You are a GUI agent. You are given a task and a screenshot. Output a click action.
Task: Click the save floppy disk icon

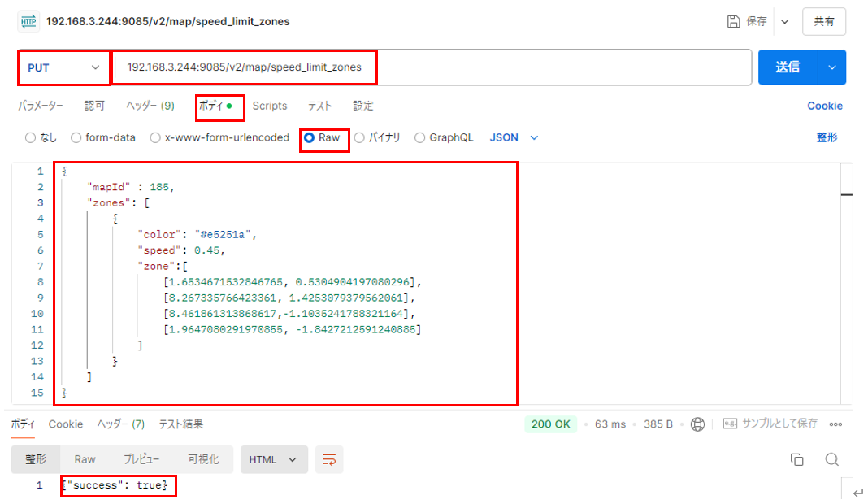pos(734,22)
